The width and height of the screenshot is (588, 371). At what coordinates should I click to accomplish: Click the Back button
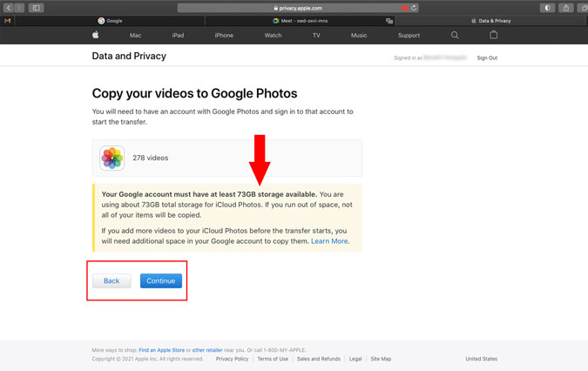(112, 280)
